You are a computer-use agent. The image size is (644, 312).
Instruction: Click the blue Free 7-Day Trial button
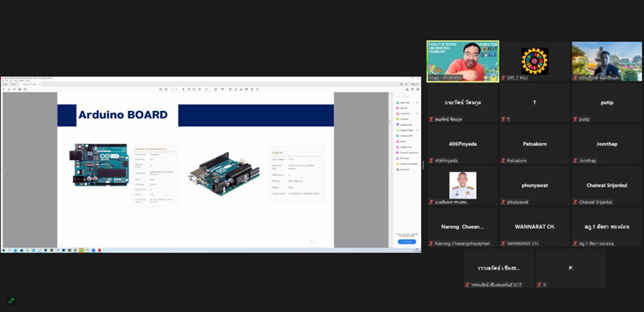click(x=407, y=242)
